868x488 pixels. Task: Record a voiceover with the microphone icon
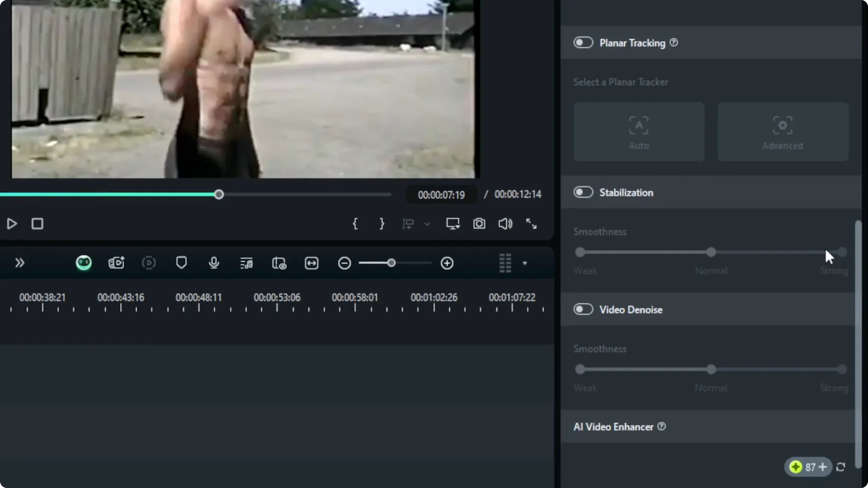pos(214,263)
